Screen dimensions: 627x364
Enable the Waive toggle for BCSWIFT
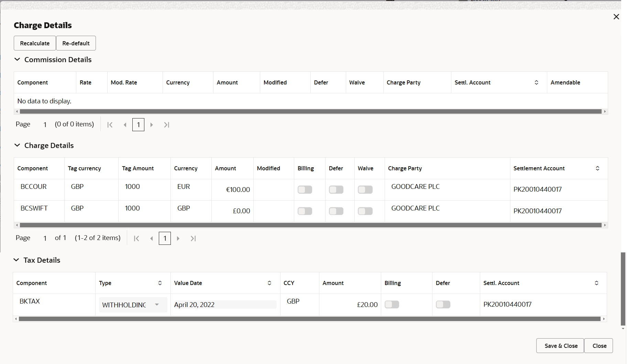tap(365, 211)
